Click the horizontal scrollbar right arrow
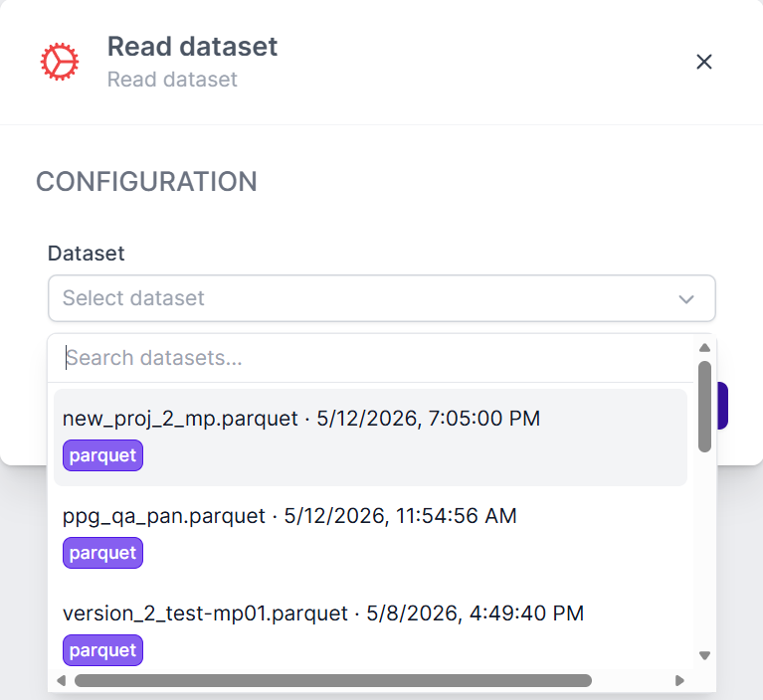This screenshot has width=763, height=700. coord(679,680)
